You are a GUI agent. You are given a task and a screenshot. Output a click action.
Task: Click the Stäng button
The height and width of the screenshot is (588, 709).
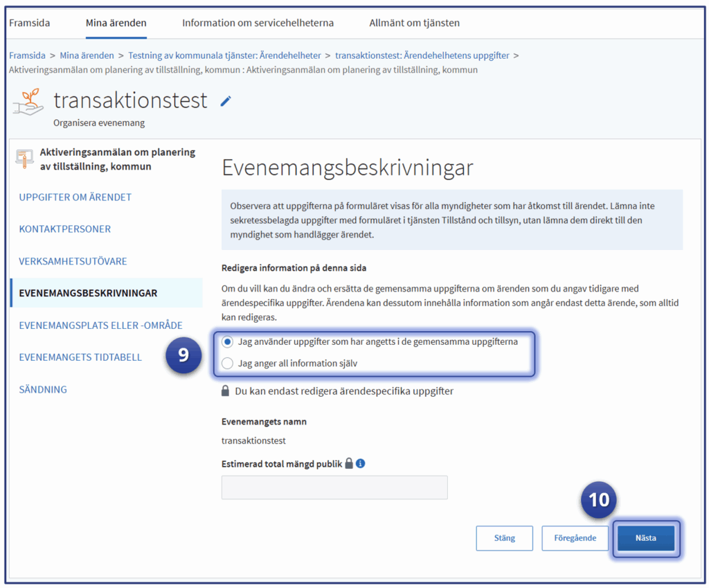click(504, 538)
